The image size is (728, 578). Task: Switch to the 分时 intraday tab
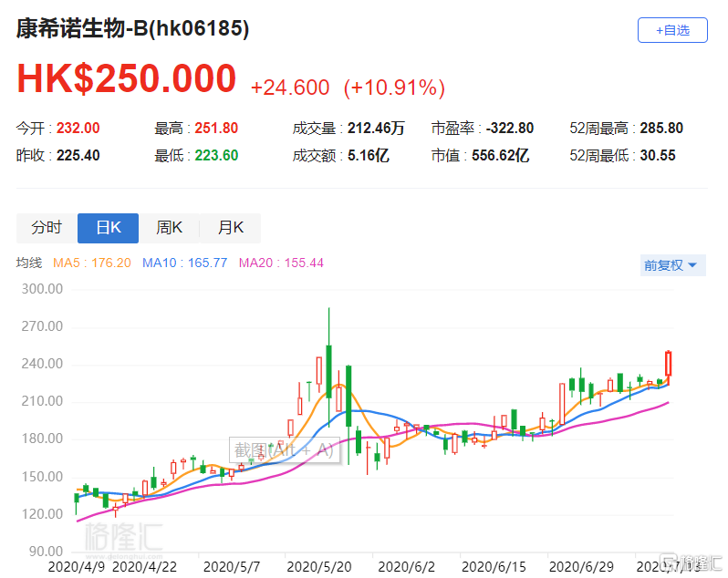click(47, 228)
